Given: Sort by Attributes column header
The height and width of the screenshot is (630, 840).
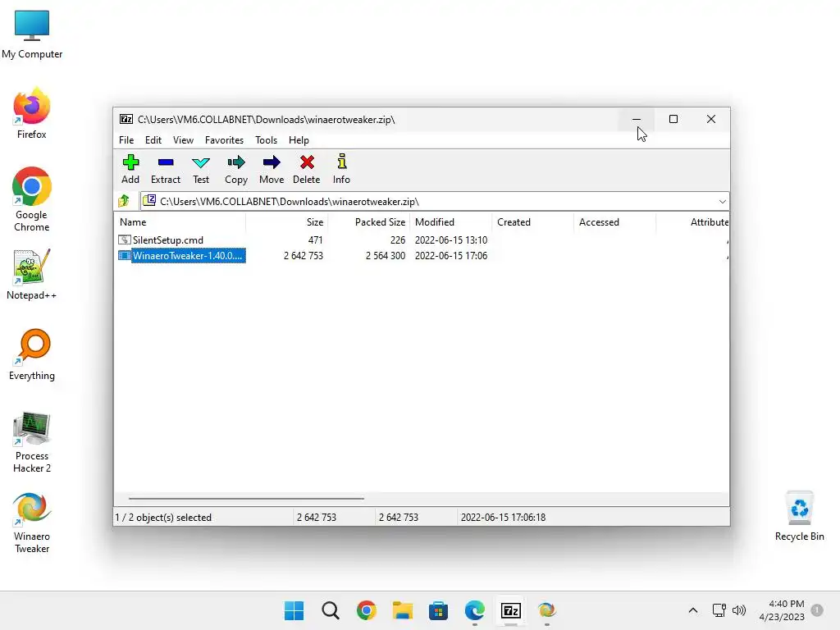Looking at the screenshot, I should [x=692, y=221].
